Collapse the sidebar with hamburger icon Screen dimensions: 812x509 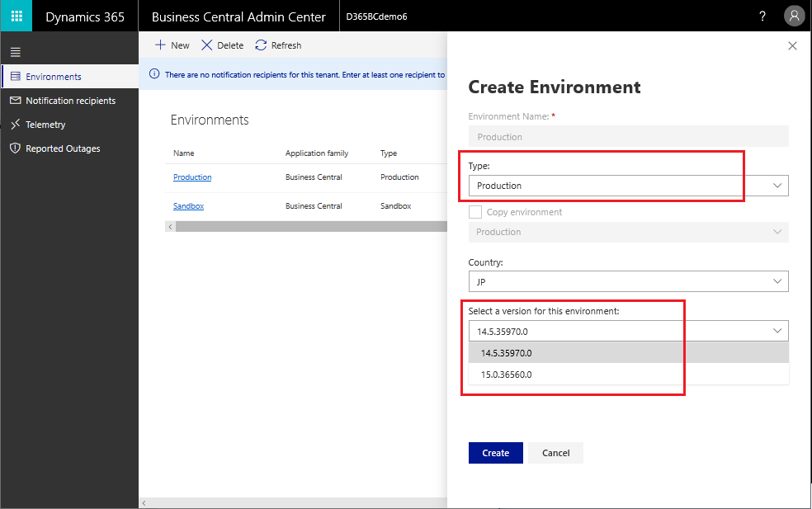[x=16, y=52]
